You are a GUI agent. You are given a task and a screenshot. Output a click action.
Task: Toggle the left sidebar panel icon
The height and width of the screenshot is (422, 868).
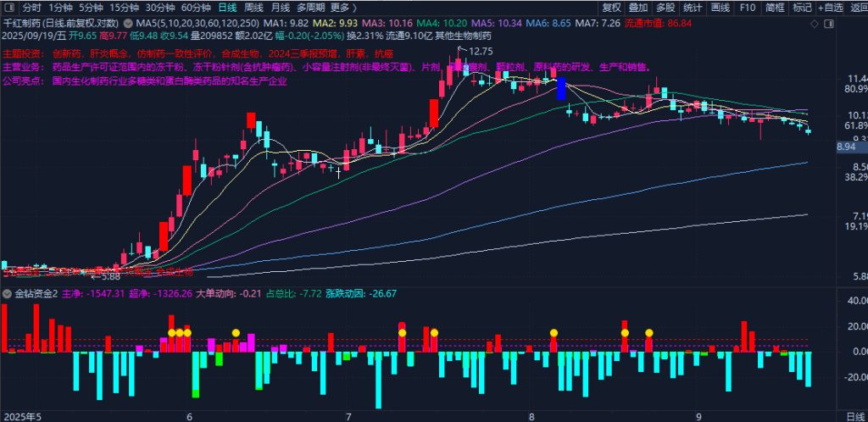tap(7, 8)
